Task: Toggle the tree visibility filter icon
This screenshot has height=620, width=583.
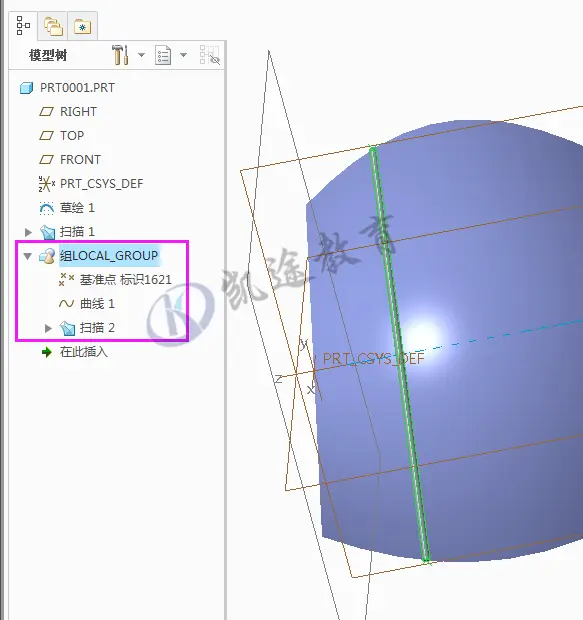Action: 210,55
